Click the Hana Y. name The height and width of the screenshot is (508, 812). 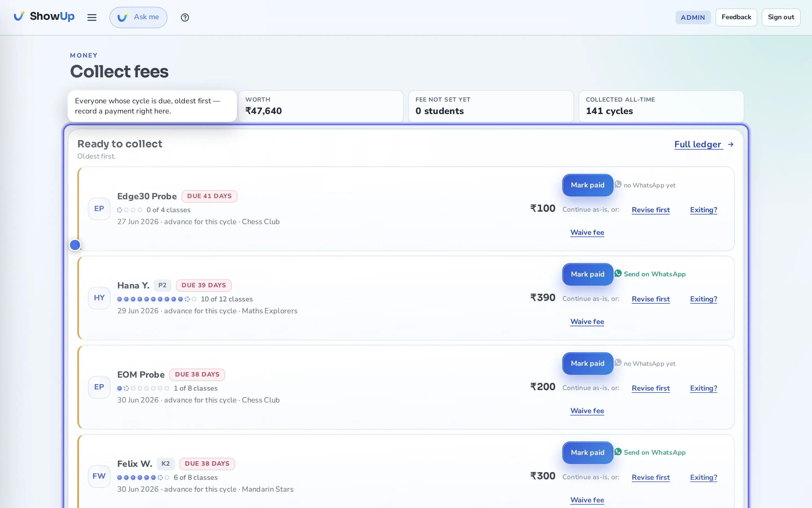[133, 285]
